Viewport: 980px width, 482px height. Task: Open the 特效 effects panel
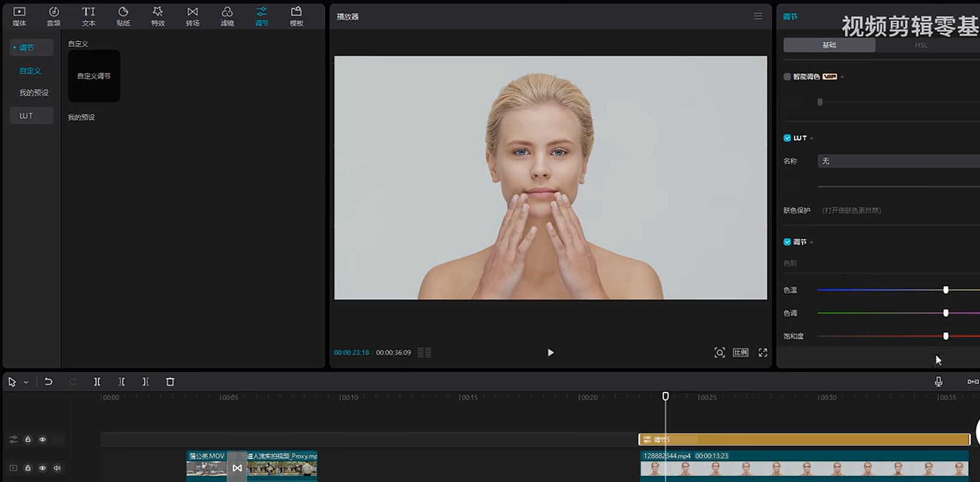(157, 16)
